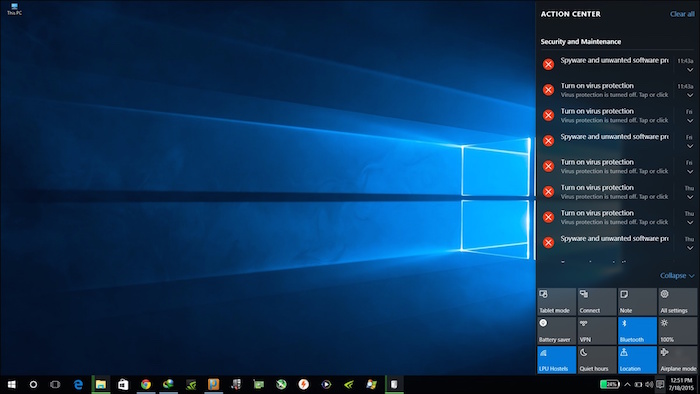This screenshot has height=394, width=700.
Task: Open This PC desktop icon
Action: pos(14,9)
